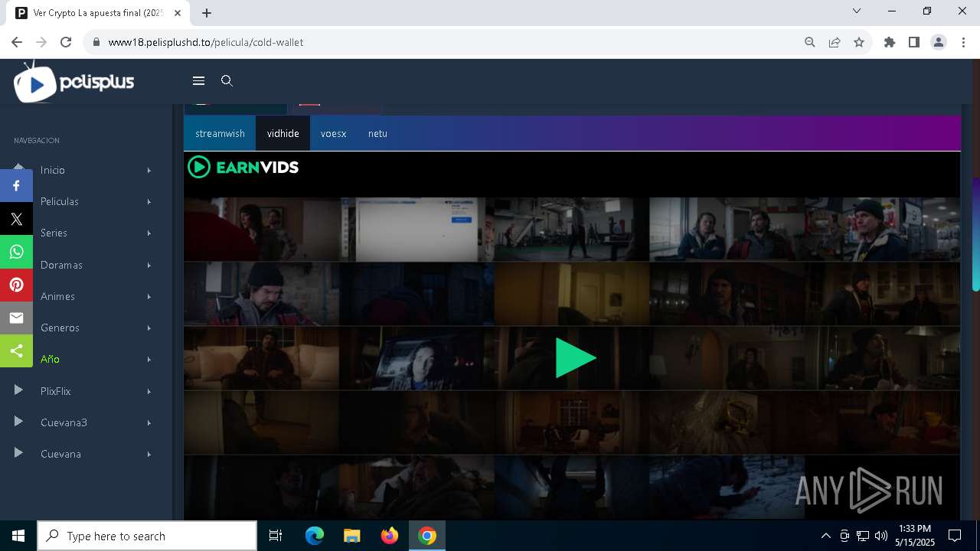Open a new browser tab
980x551 pixels.
pyautogui.click(x=207, y=12)
